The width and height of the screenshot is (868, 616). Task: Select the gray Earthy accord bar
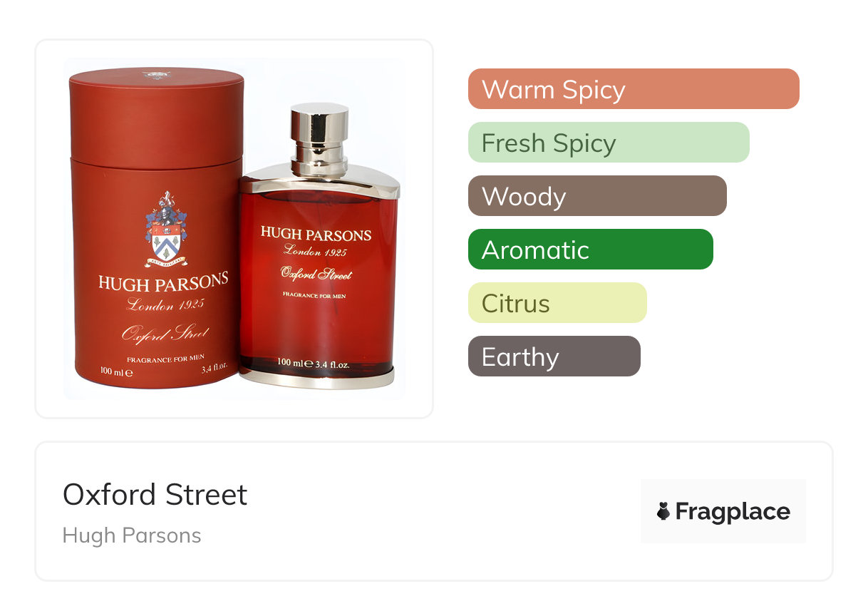pos(554,356)
